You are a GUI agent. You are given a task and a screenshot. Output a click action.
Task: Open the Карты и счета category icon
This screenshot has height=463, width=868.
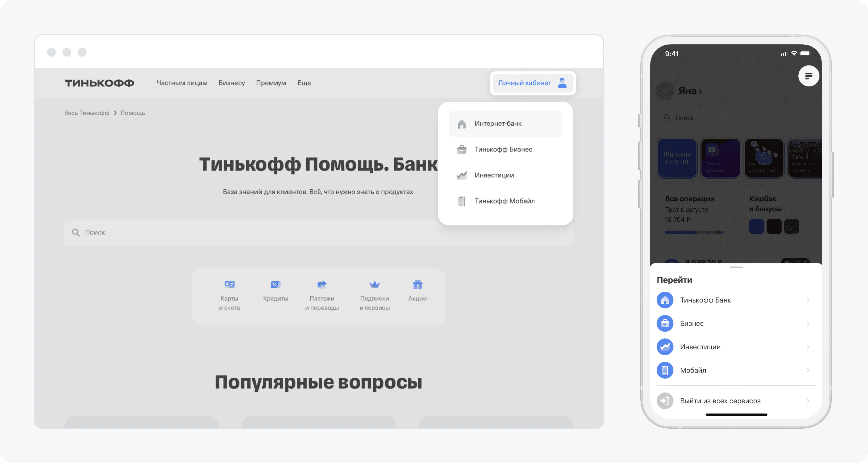point(229,285)
